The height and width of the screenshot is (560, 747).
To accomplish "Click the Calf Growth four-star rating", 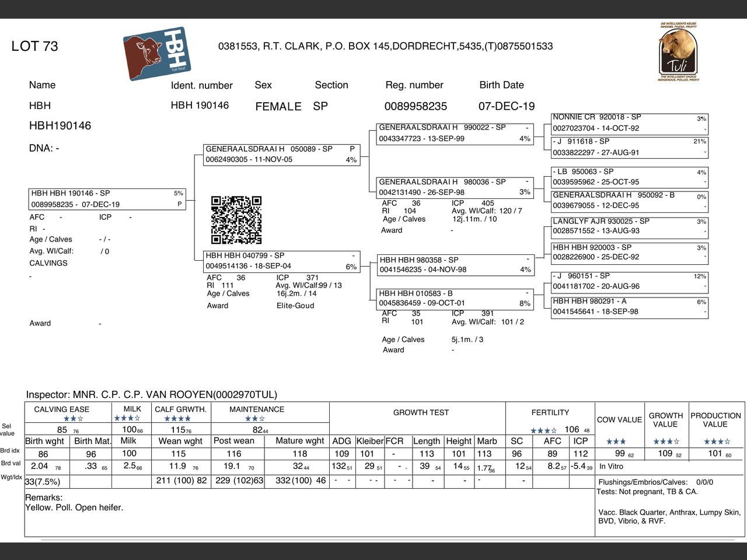I will (178, 419).
